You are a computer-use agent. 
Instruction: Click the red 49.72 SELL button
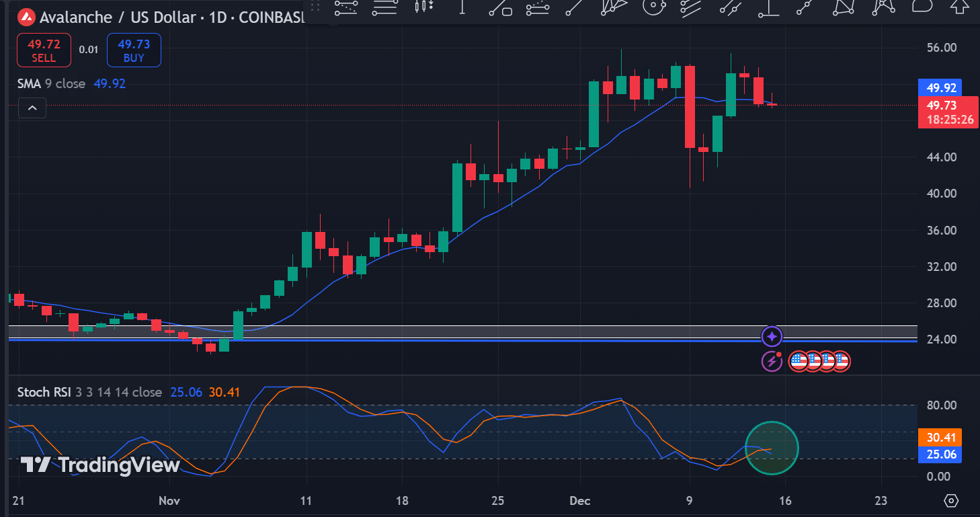point(44,50)
